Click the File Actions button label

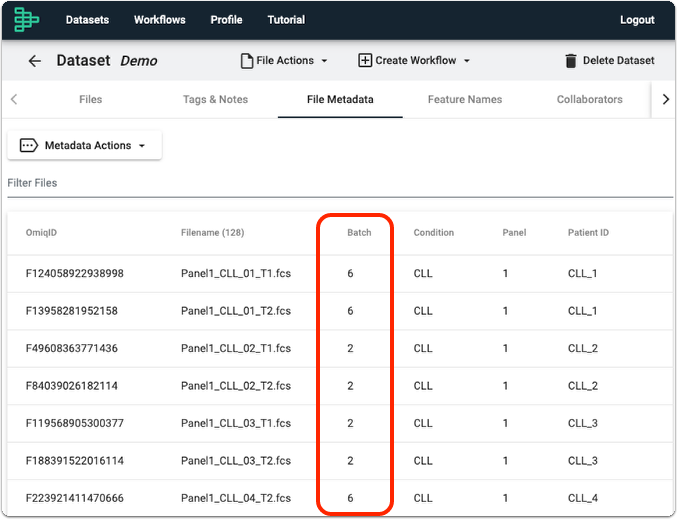[x=285, y=60]
